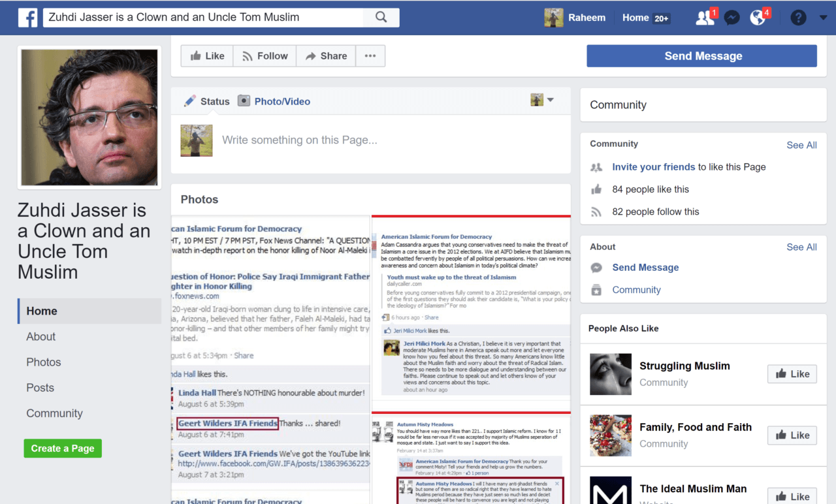Screen dimensions: 836x504
Task: Open The Ideal Muslim Man page link
Action: click(x=693, y=489)
